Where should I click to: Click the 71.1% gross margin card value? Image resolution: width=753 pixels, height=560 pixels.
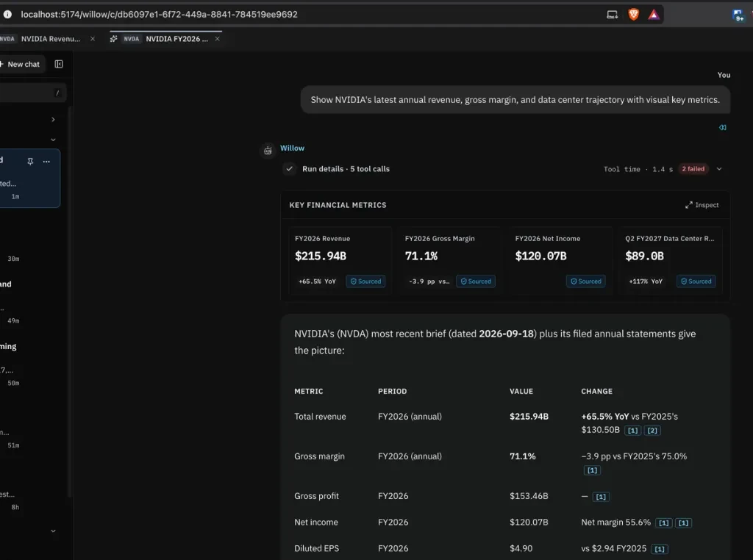(421, 256)
